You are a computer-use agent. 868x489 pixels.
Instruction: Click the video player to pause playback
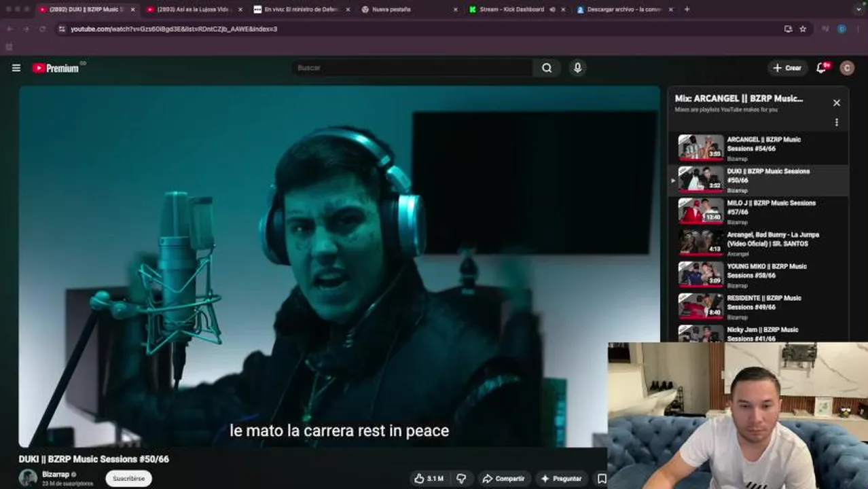pyautogui.click(x=339, y=266)
